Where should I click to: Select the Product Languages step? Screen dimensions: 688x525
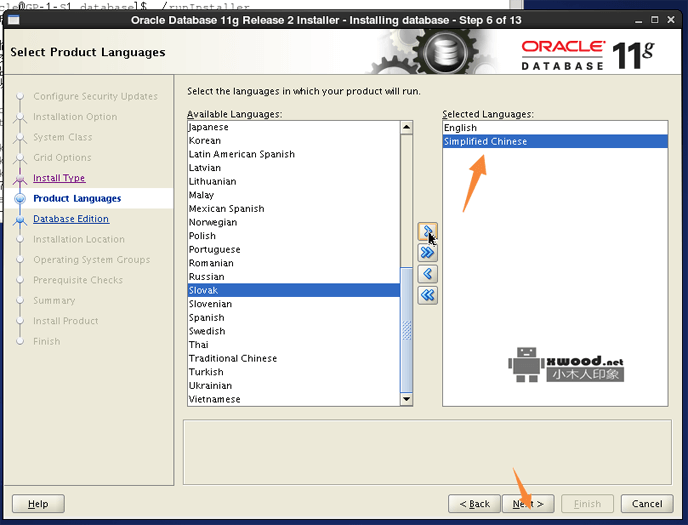[77, 198]
